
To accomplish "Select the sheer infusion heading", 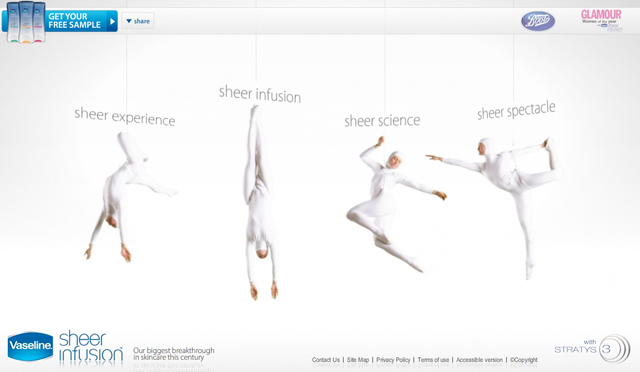I will pos(260,94).
